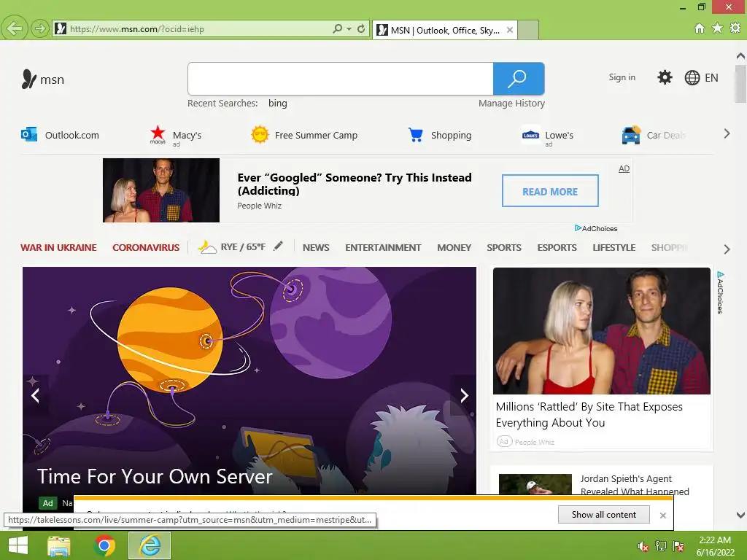Click inside the MSN search box
This screenshot has width=747, height=560.
(x=340, y=79)
